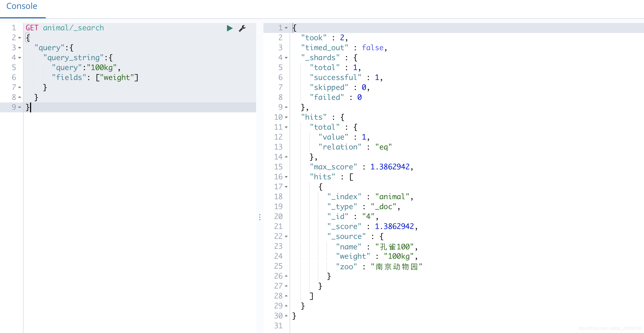Click the "_id" value "4"
The height and width of the screenshot is (333, 644).
point(368,216)
